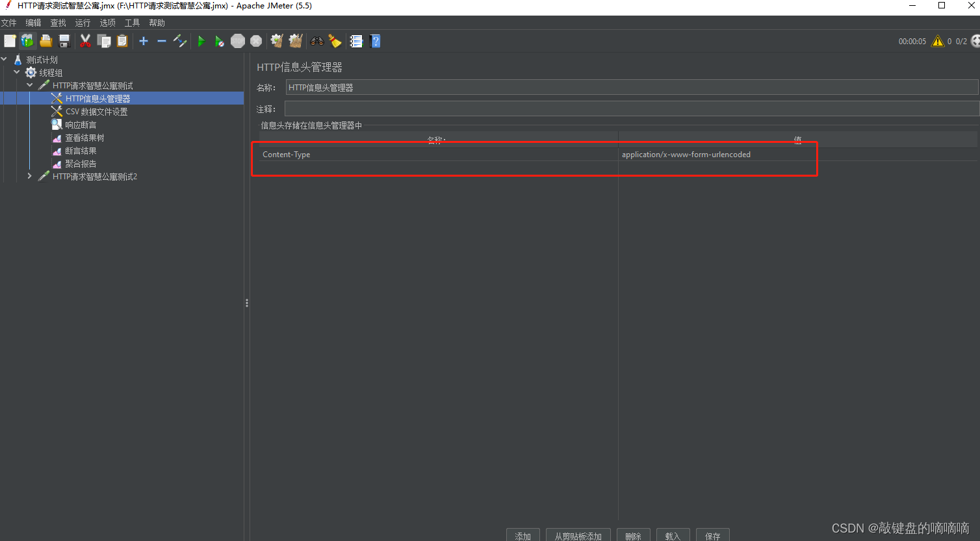Click the split pane divider handle

pyautogui.click(x=247, y=303)
